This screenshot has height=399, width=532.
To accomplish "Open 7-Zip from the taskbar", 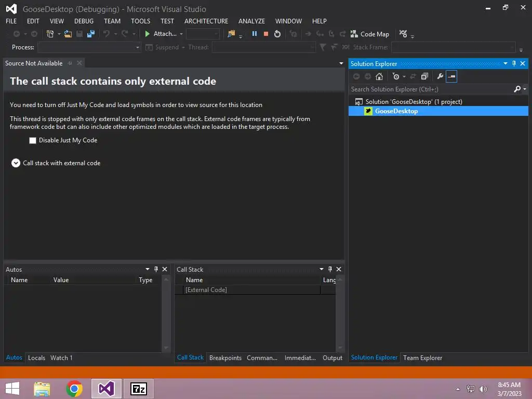I will 139,389.
